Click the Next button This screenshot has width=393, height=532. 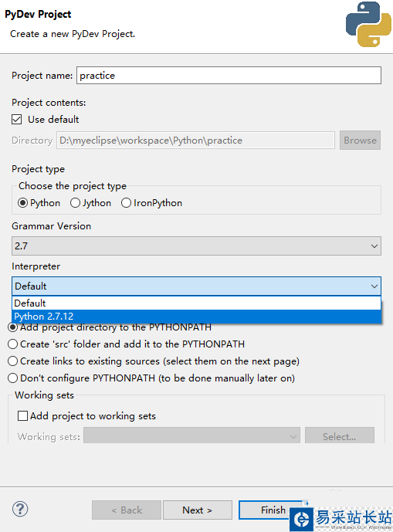(198, 510)
